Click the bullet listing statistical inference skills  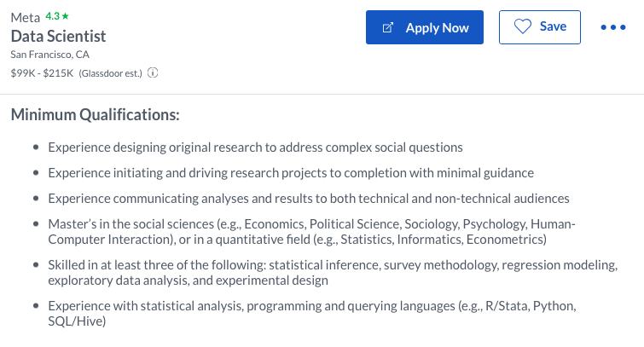(x=333, y=272)
